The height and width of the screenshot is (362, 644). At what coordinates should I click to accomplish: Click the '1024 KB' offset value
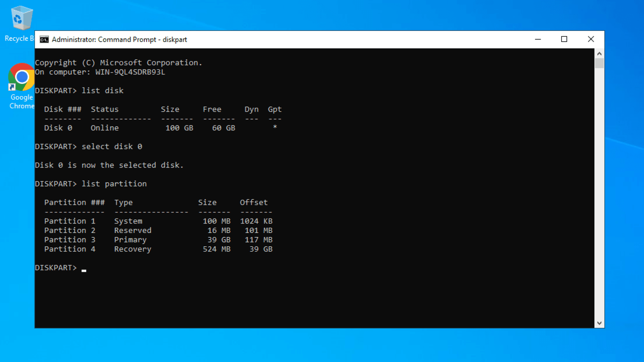256,221
